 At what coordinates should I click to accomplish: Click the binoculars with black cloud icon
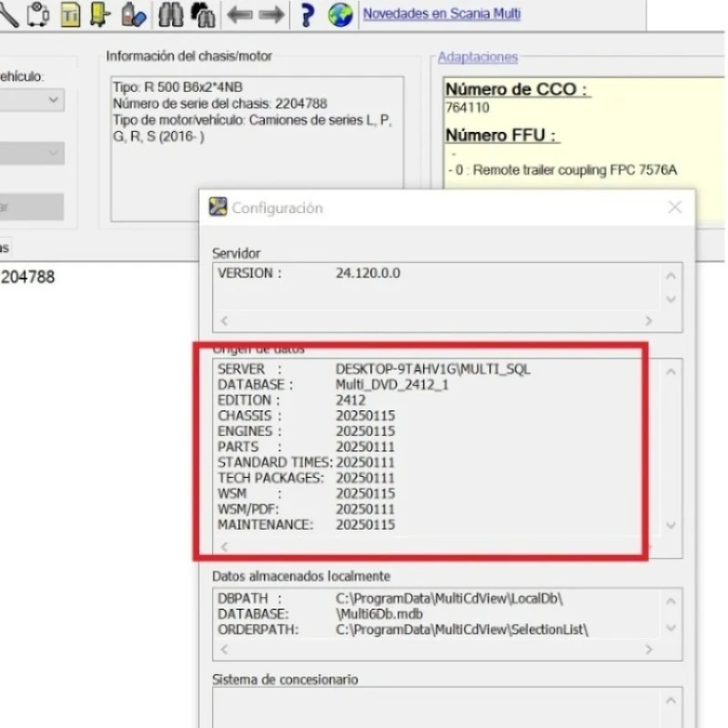pos(203,14)
